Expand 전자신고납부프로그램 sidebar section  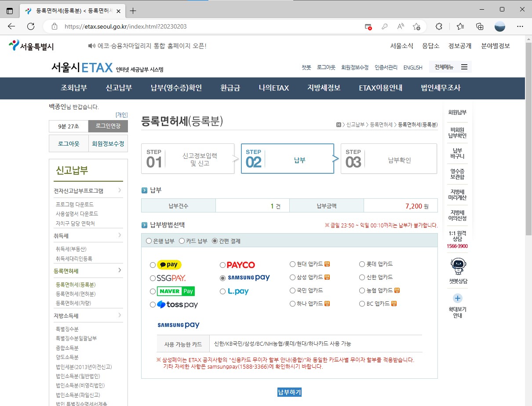point(88,191)
